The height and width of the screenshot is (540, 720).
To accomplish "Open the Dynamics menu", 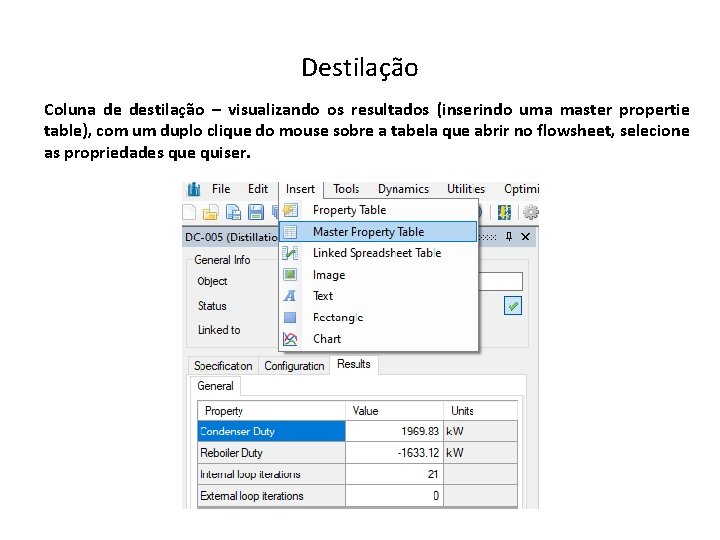I will [403, 189].
